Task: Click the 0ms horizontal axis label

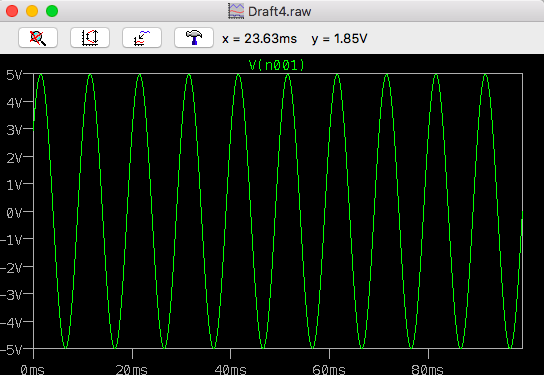Action: click(x=32, y=369)
